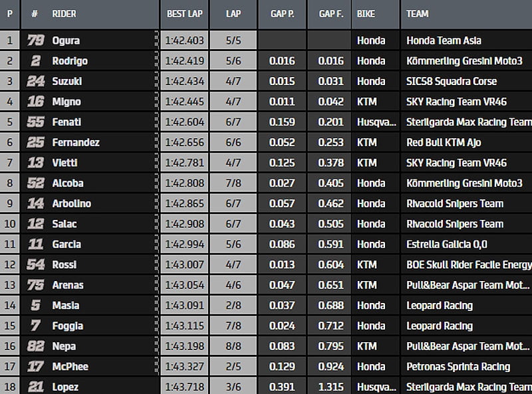
Task: Open rider Ogura's name link
Action: click(x=66, y=41)
